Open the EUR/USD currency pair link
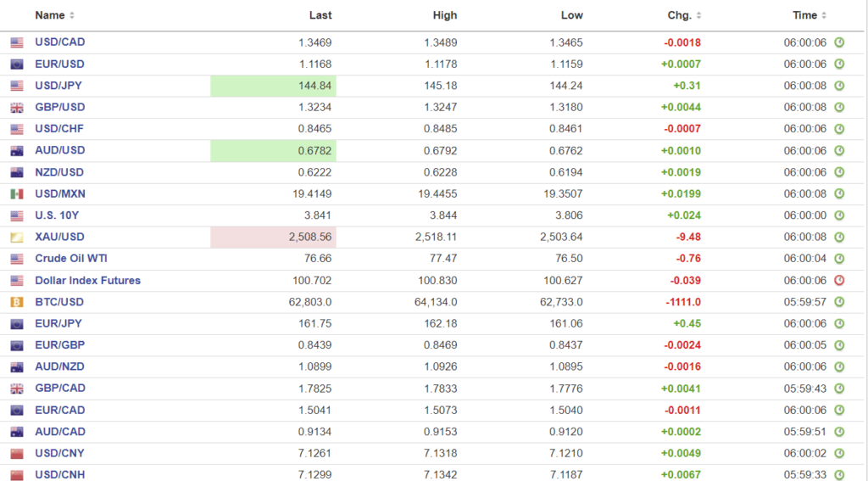Screen dimensions: 868x481 (x=59, y=64)
